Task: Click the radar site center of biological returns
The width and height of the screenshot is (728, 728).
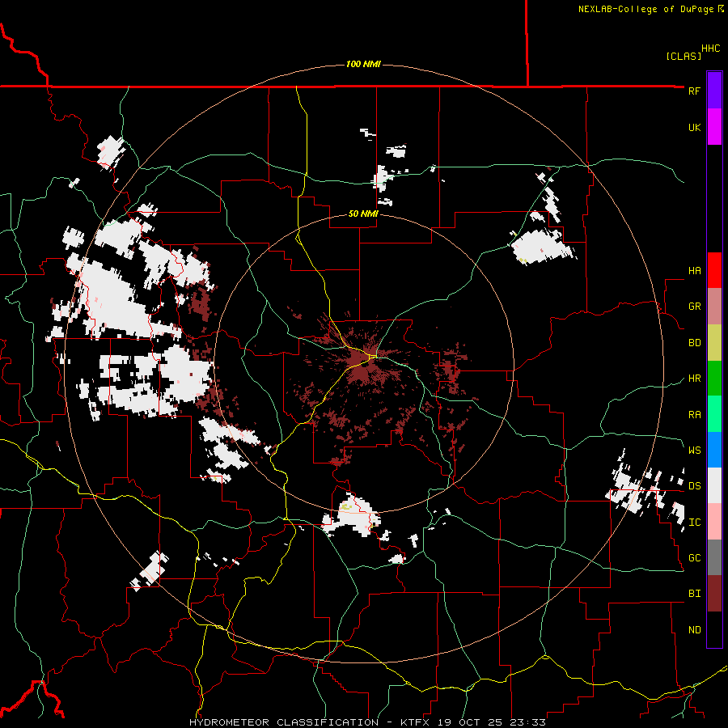Action: pos(363,363)
